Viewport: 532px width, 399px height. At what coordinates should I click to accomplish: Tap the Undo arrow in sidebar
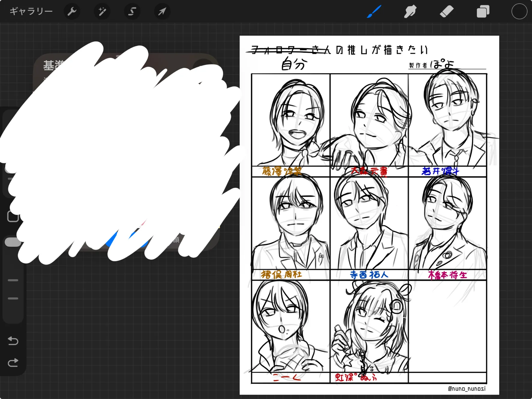13,341
